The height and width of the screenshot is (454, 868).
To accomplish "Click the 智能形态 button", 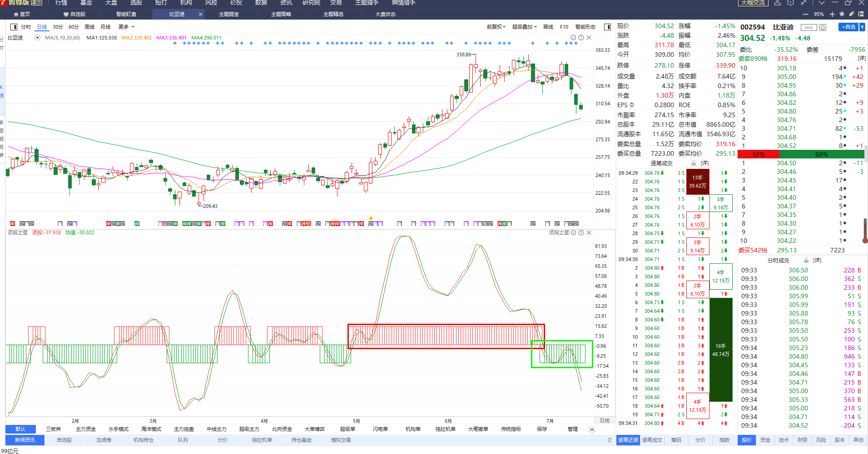I will 585,27.
